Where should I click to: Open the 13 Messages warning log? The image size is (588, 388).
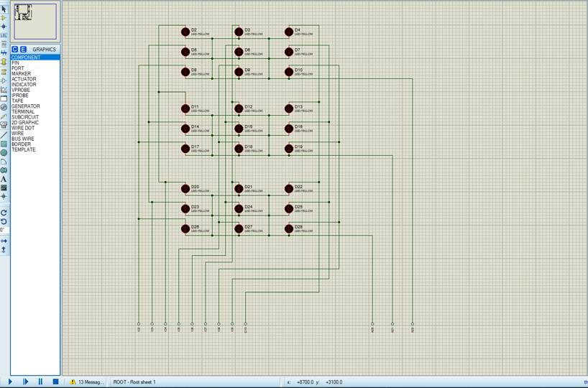click(x=86, y=382)
